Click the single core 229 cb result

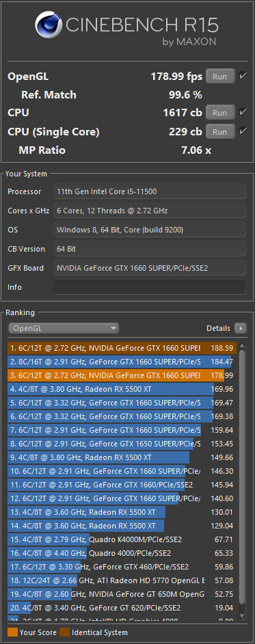[x=185, y=132]
